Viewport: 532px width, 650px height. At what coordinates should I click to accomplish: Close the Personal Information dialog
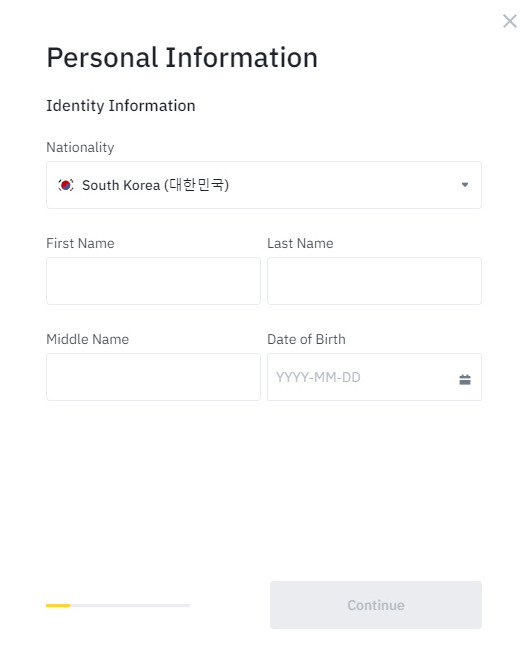(510, 21)
